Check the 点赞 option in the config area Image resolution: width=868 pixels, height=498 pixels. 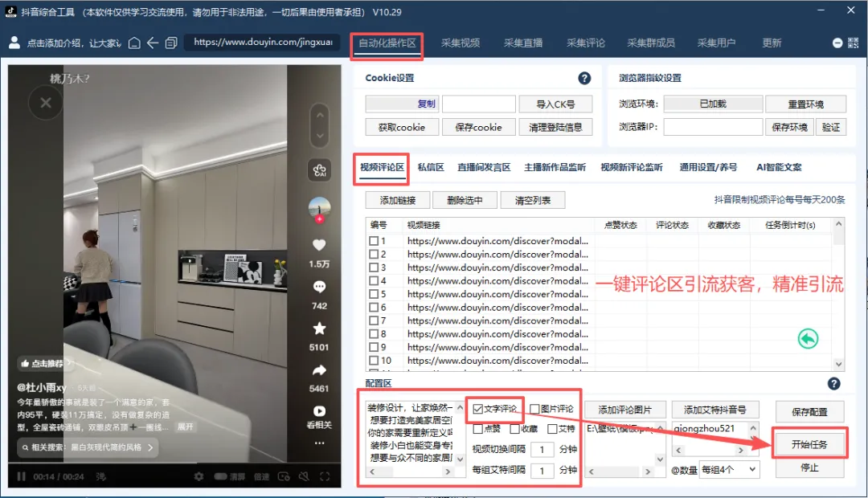tap(478, 429)
